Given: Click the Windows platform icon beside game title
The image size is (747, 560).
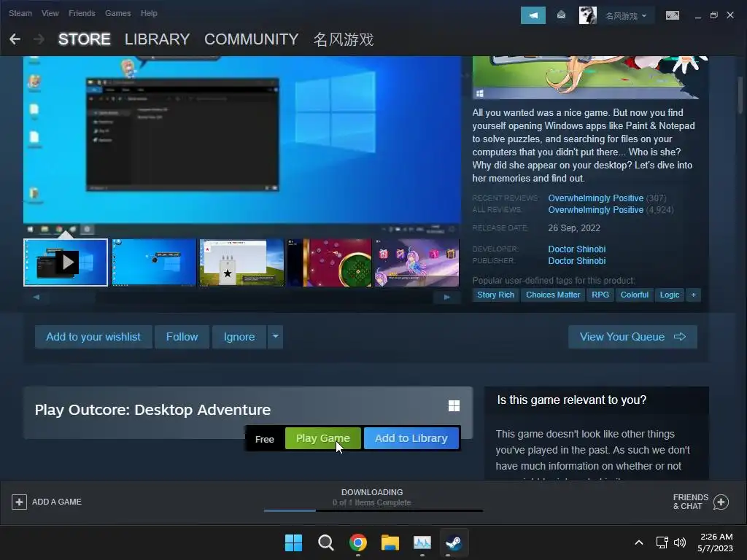Looking at the screenshot, I should coord(454,405).
